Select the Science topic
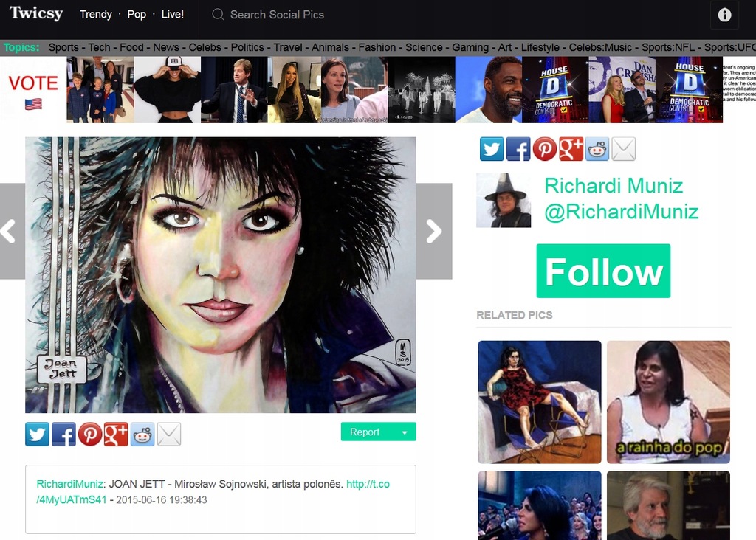 pos(424,47)
